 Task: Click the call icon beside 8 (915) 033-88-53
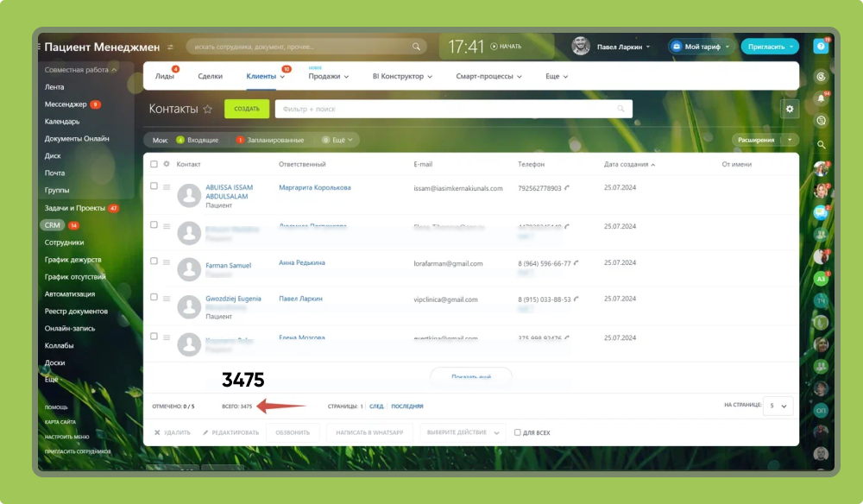pos(576,299)
